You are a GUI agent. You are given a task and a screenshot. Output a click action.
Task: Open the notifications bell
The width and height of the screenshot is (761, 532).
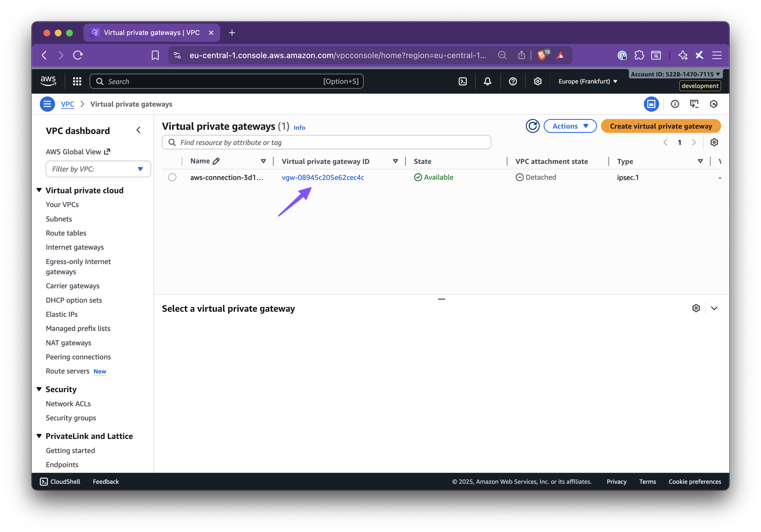[487, 81]
